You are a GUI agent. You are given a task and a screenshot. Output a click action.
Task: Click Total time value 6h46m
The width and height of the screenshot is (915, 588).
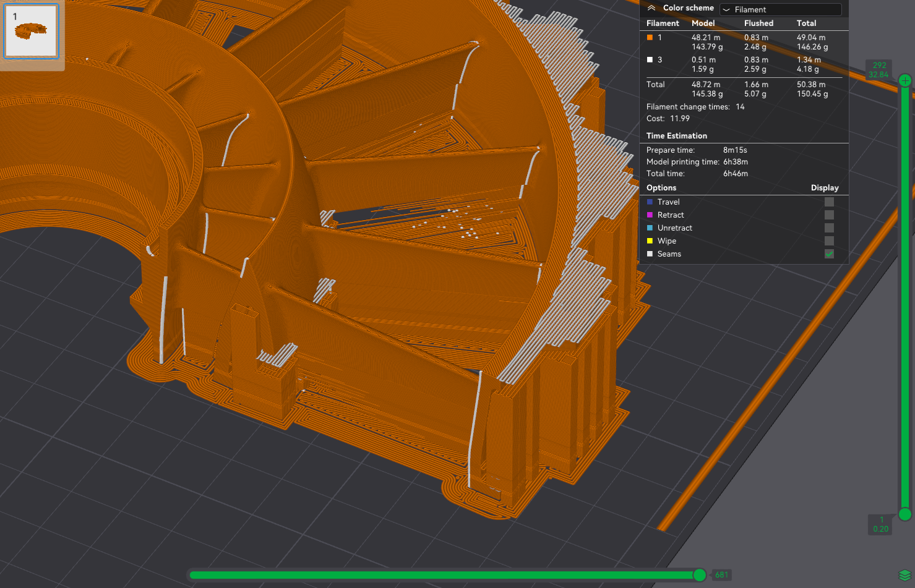(x=736, y=174)
